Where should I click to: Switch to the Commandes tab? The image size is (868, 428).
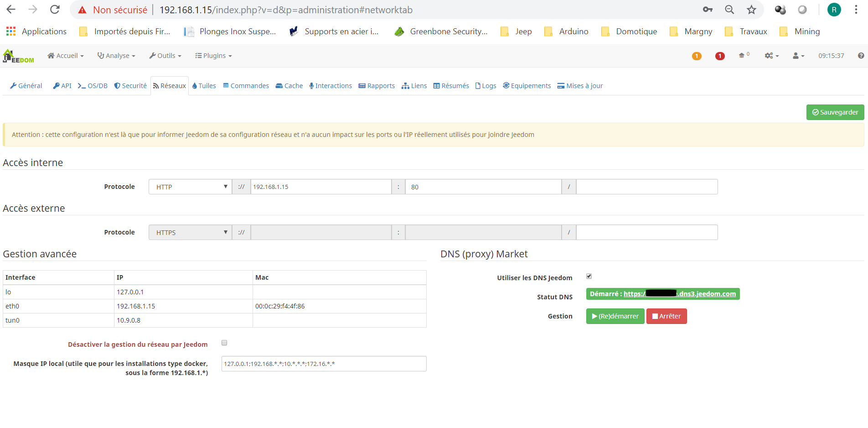click(246, 86)
